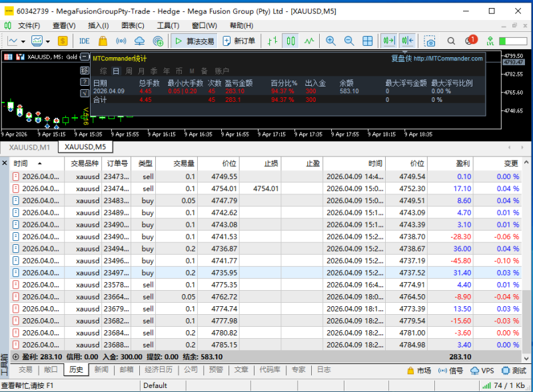
Task: Select the 交易 tab in bottom panel
Action: [25, 370]
